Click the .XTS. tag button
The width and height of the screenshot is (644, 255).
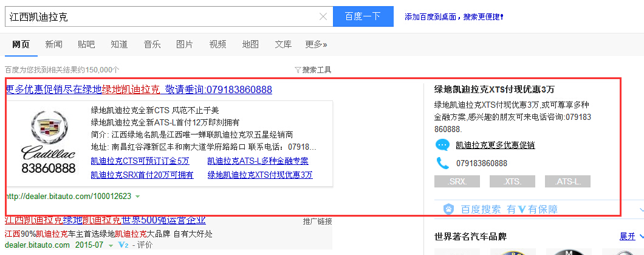click(512, 181)
